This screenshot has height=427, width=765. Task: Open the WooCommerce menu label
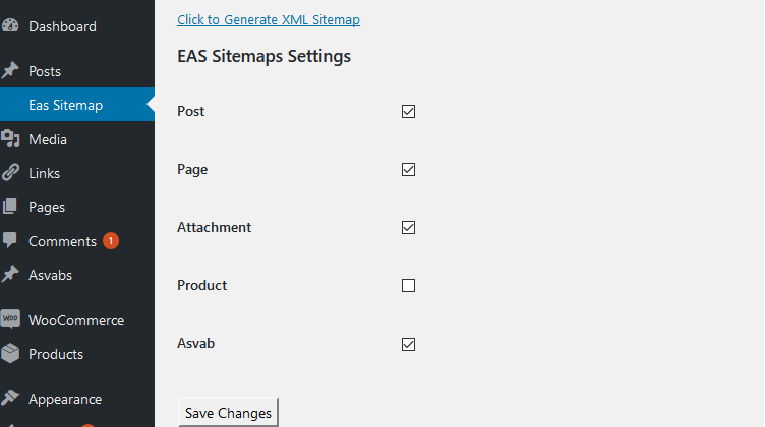76,320
